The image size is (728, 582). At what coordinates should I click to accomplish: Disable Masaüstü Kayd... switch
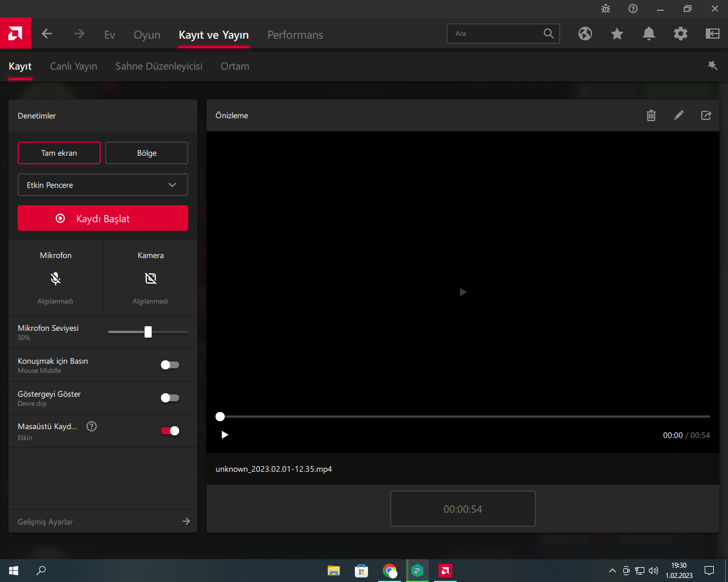(x=170, y=431)
